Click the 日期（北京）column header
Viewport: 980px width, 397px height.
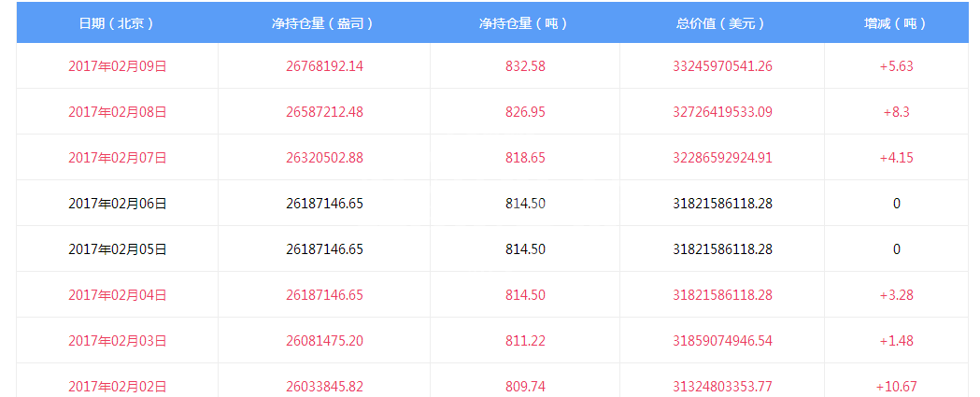(117, 23)
